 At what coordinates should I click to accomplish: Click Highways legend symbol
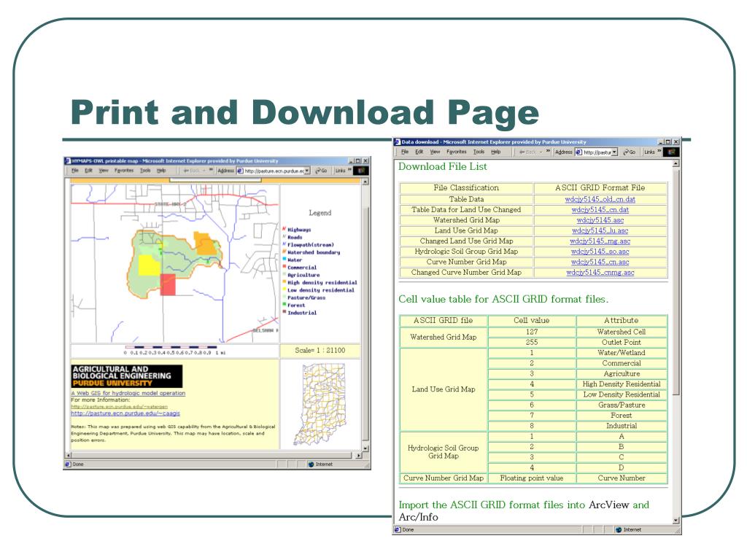tap(284, 229)
